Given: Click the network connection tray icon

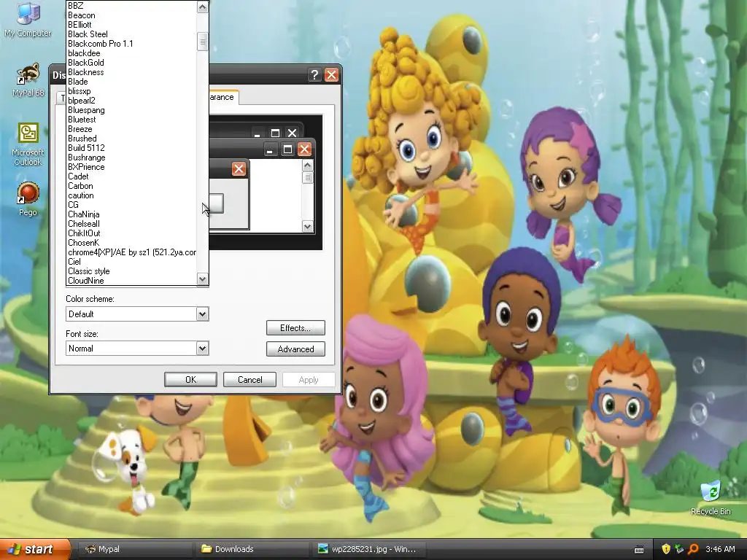Looking at the screenshot, I should click(x=679, y=549).
